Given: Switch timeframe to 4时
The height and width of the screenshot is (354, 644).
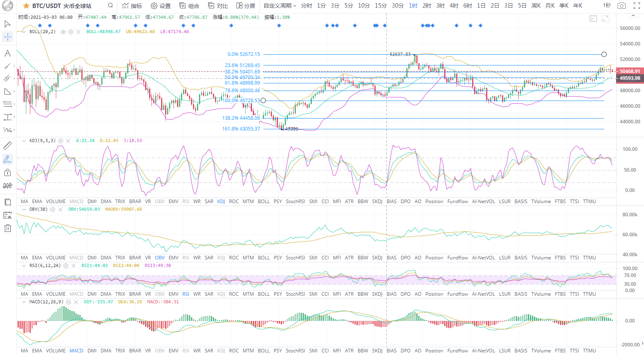Looking at the screenshot, I should [454, 6].
